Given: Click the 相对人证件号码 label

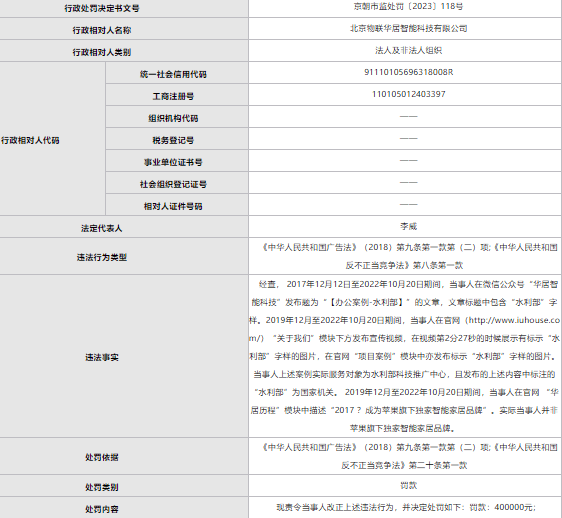Looking at the screenshot, I should 173,206.
